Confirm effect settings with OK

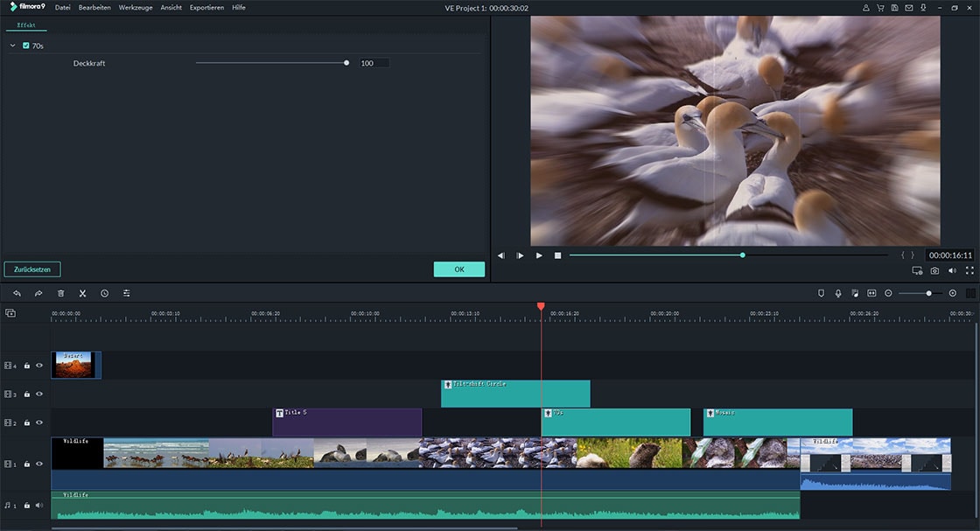pos(459,269)
